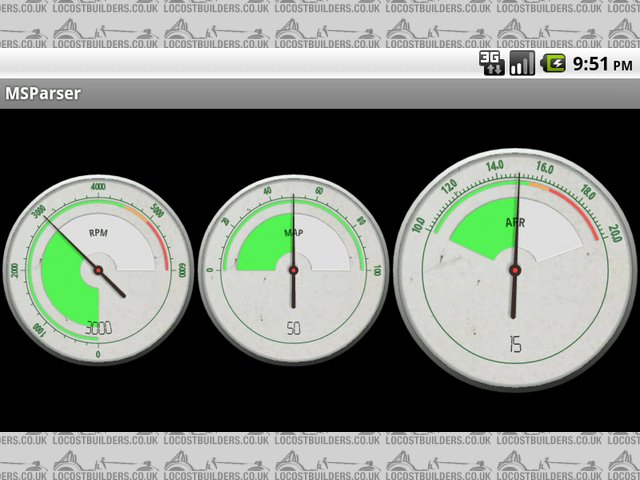Tap the 15 digital readout on AFR gauge
Screen dimensions: 640x480
click(515, 345)
